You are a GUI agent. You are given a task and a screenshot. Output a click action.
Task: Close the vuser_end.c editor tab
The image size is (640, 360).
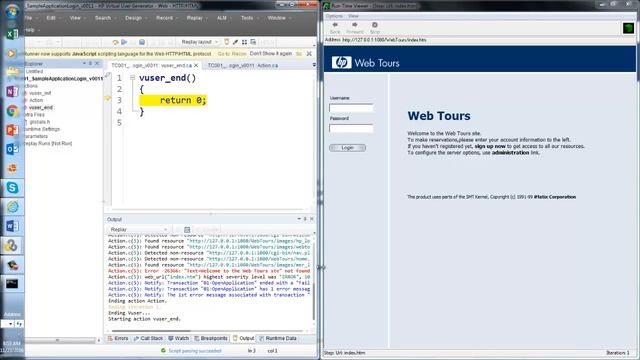coord(196,65)
